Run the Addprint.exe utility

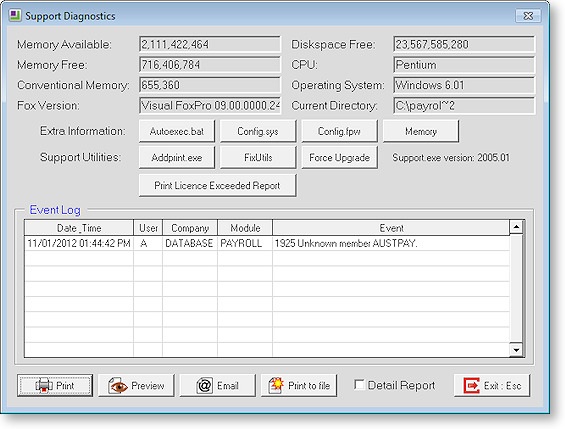(x=177, y=158)
